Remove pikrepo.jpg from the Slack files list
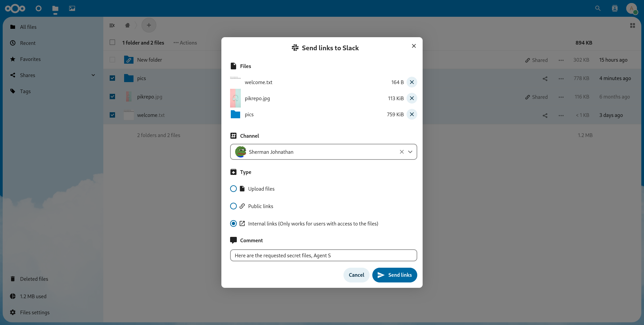This screenshot has height=325, width=644. 412,98
